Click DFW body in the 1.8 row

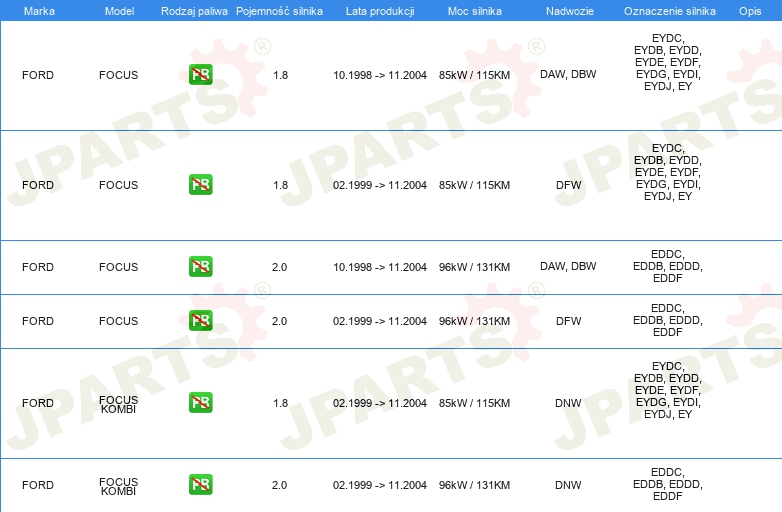(569, 185)
